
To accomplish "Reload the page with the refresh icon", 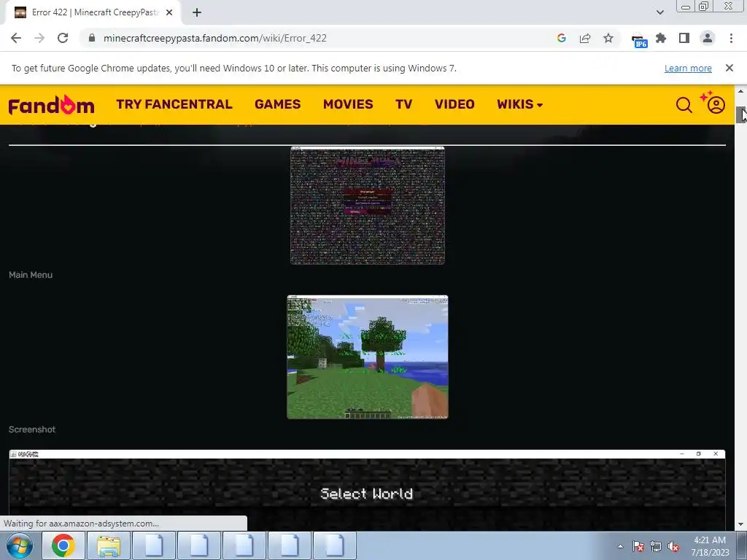I will click(x=63, y=38).
